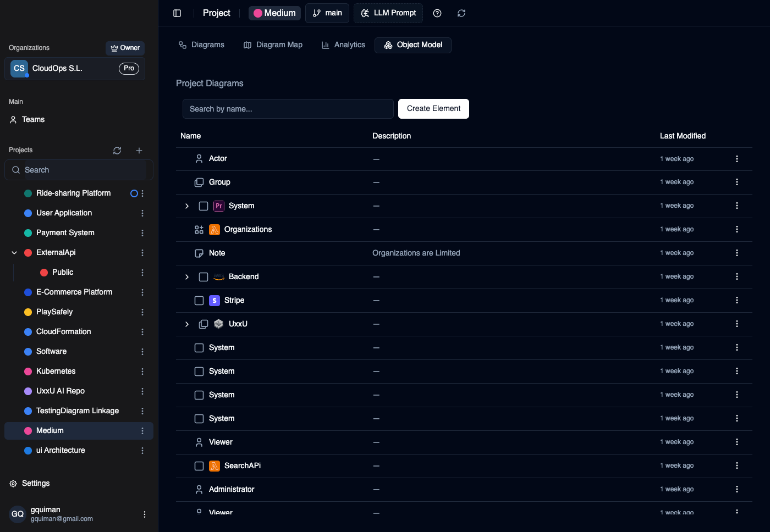Open options menu for Medium project

(x=142, y=431)
